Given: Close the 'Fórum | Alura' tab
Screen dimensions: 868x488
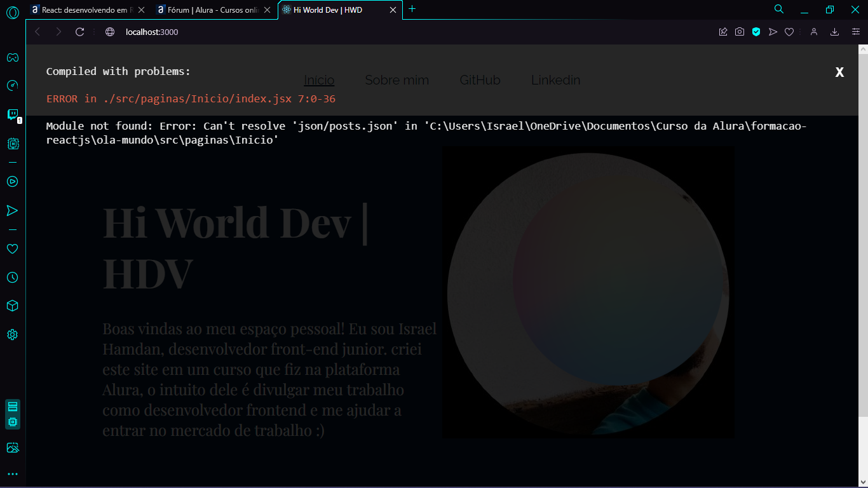Looking at the screenshot, I should pyautogui.click(x=267, y=10).
